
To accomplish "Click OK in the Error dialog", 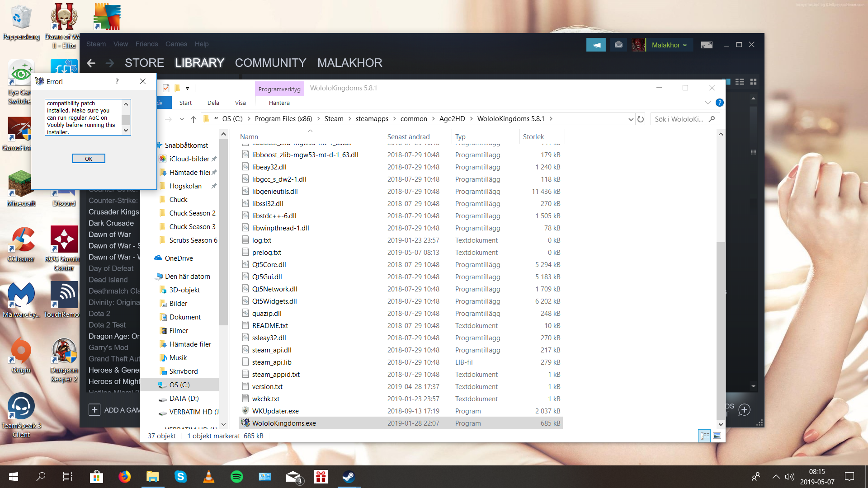I will coord(89,159).
